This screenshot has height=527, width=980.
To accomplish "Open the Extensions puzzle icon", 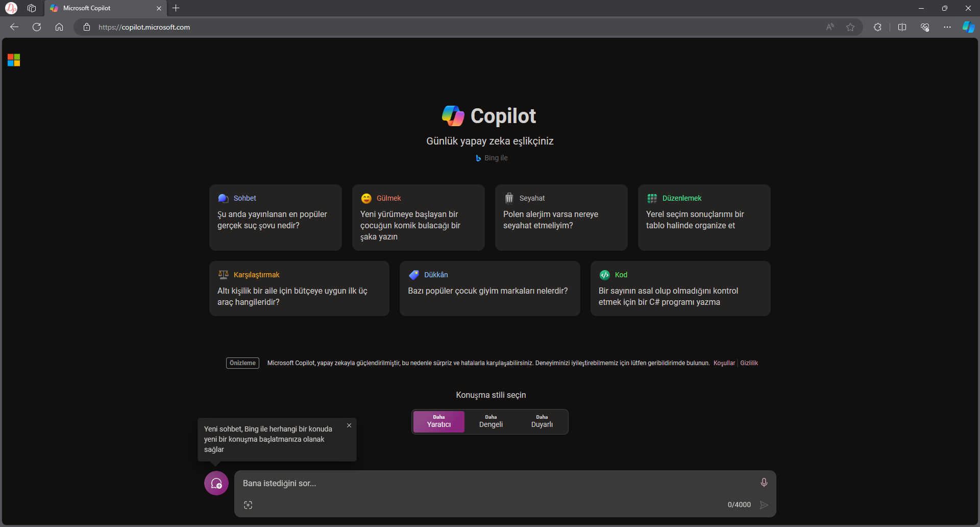I will click(x=877, y=27).
